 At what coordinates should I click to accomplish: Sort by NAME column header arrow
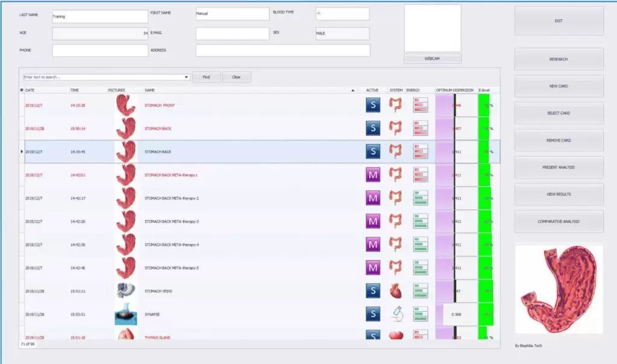(x=353, y=90)
